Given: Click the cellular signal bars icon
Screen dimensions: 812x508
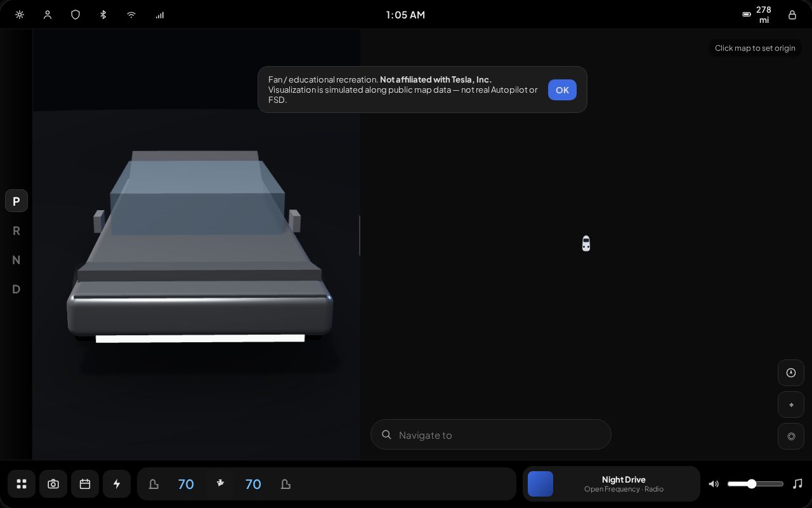Looking at the screenshot, I should pyautogui.click(x=159, y=15).
